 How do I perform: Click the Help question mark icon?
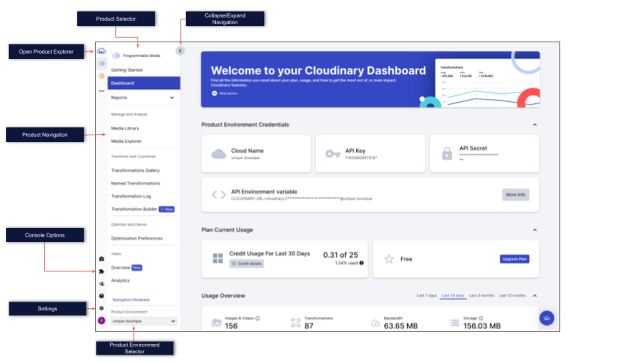click(101, 295)
